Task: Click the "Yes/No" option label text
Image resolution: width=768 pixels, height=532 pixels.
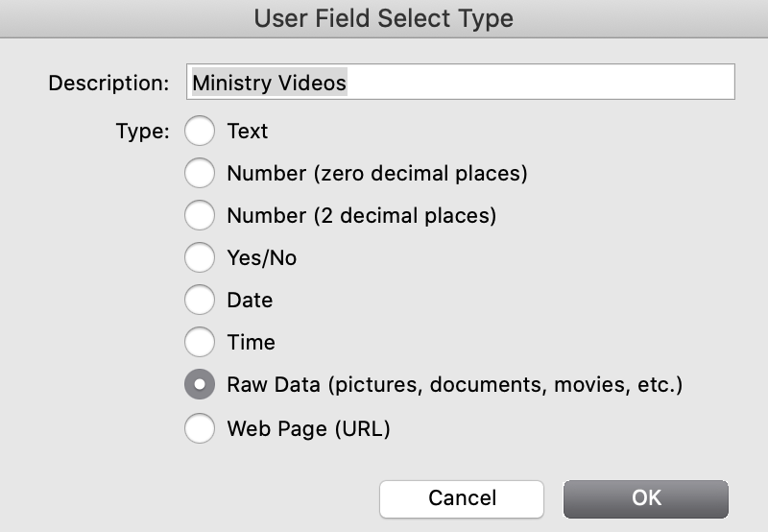Action: [x=261, y=258]
